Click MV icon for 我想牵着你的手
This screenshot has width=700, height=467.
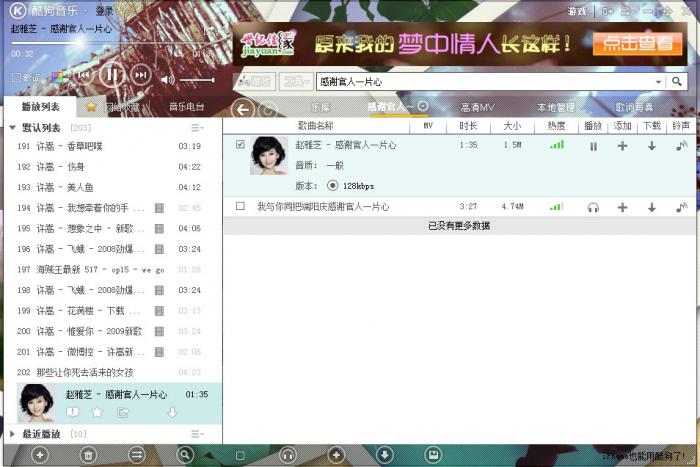pos(159,208)
